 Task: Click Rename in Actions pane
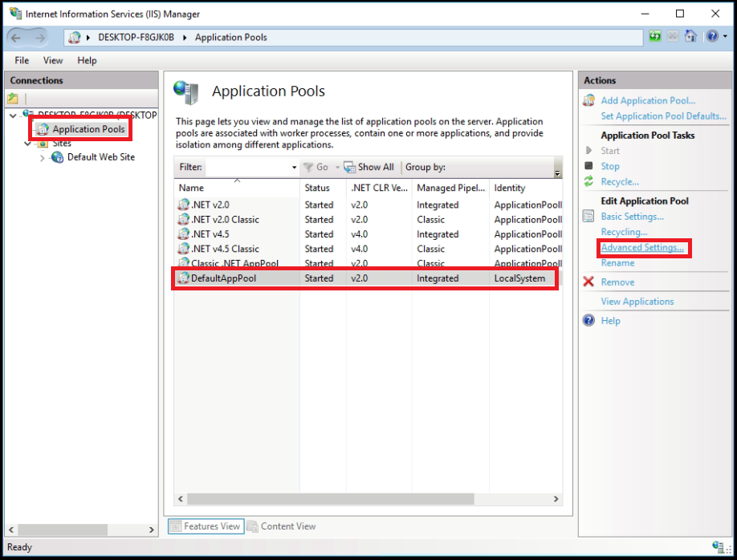(x=617, y=263)
